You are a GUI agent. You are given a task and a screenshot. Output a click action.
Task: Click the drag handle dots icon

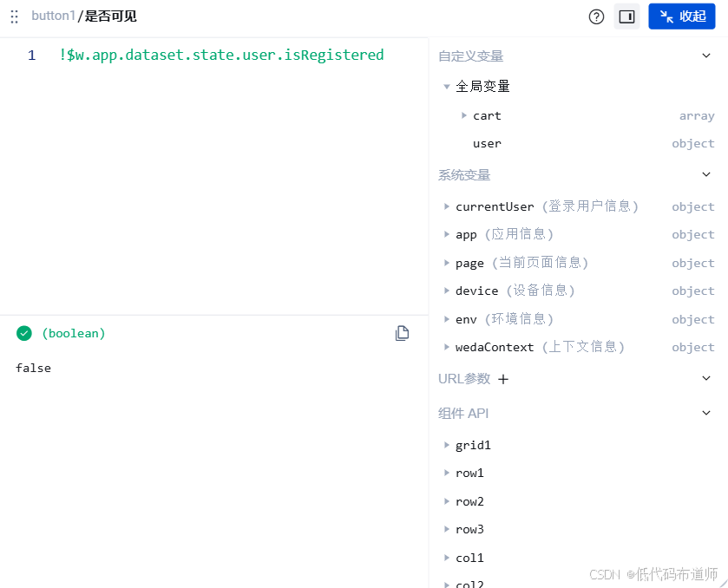coord(15,16)
